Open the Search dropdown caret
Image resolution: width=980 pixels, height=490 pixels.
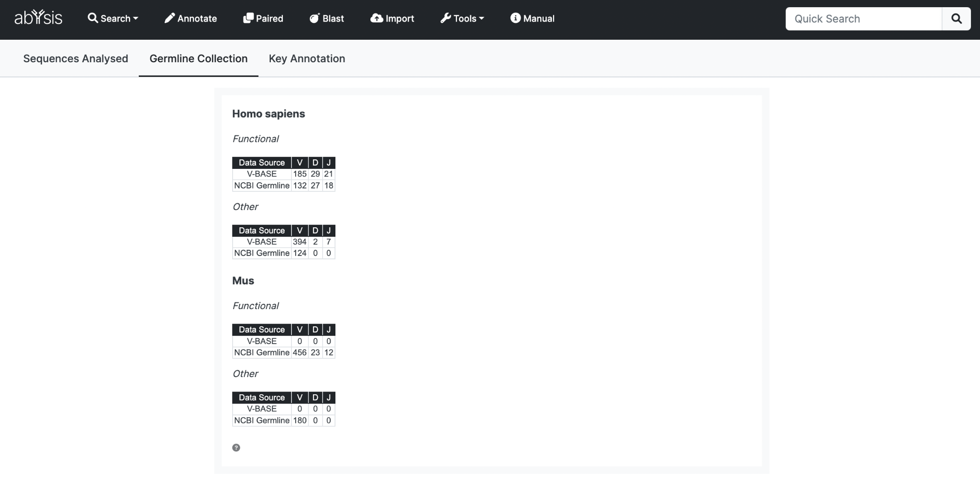(x=135, y=19)
